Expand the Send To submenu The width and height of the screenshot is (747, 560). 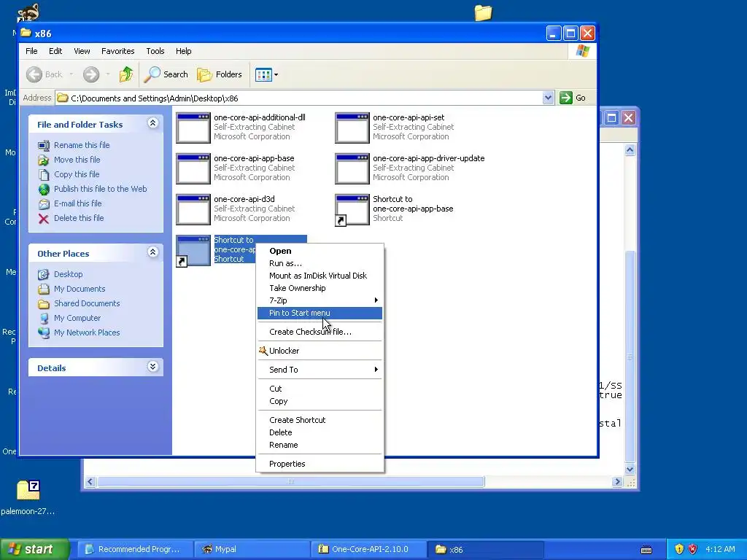pyautogui.click(x=320, y=370)
